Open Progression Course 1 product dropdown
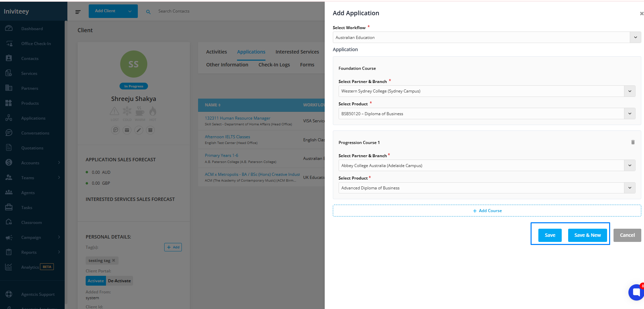 tap(629, 188)
